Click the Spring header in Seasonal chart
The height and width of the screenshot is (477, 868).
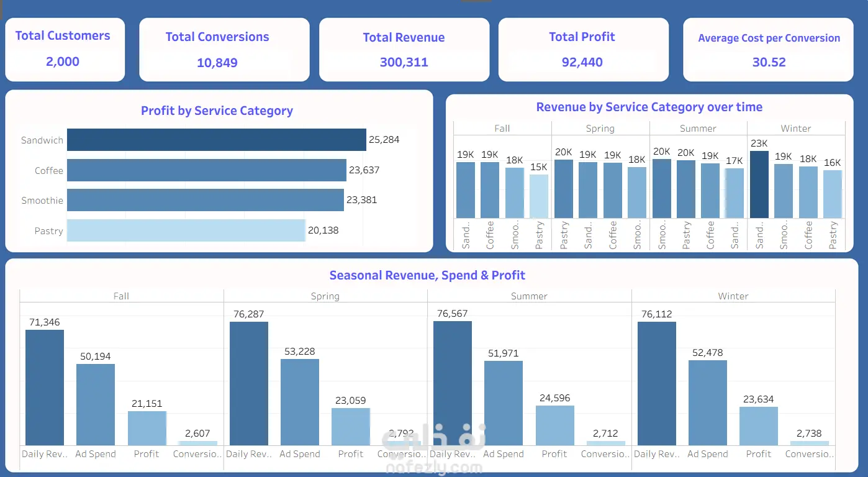click(x=325, y=296)
